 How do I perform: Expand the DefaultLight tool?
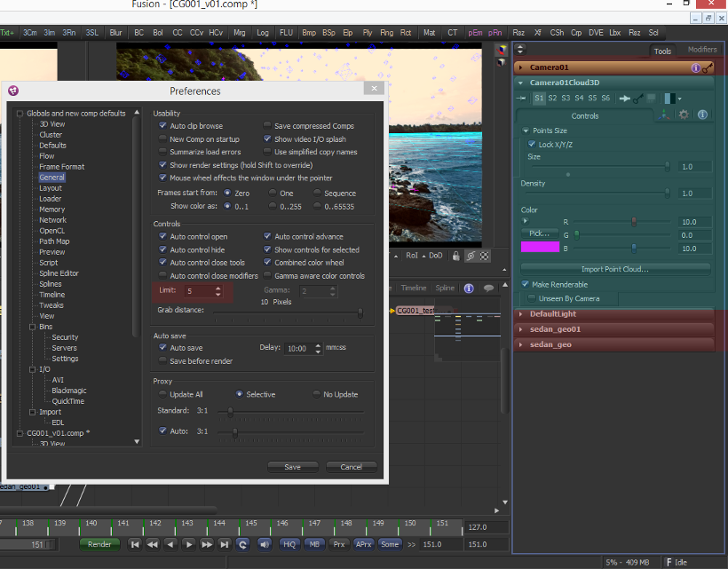point(520,314)
